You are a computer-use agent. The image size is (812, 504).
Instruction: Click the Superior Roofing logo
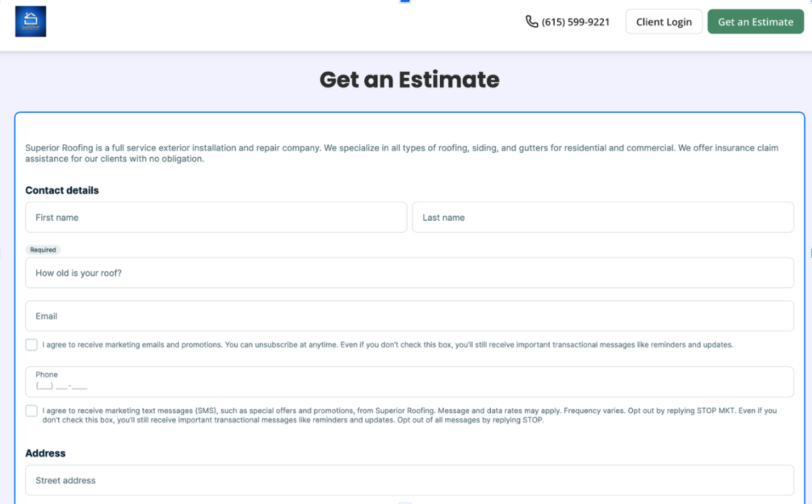point(31,21)
